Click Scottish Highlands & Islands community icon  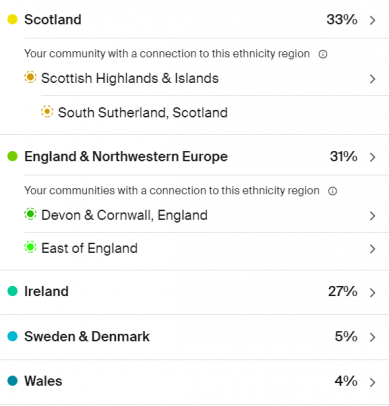(x=30, y=77)
